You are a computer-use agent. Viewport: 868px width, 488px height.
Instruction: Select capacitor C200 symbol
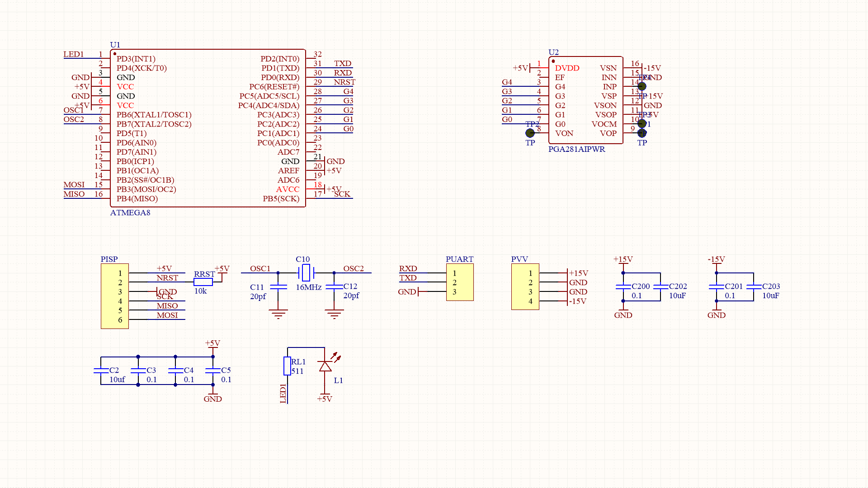click(623, 287)
